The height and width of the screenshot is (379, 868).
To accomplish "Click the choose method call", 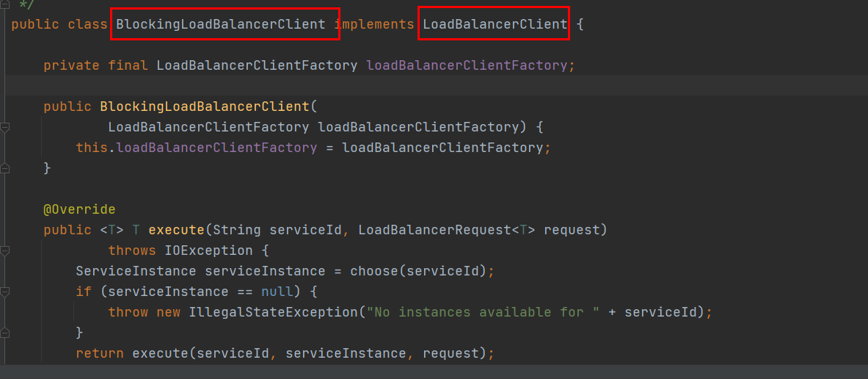I will (374, 271).
